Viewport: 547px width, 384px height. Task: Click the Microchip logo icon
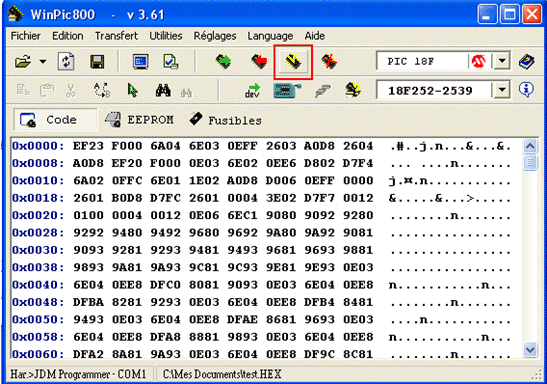(x=478, y=62)
